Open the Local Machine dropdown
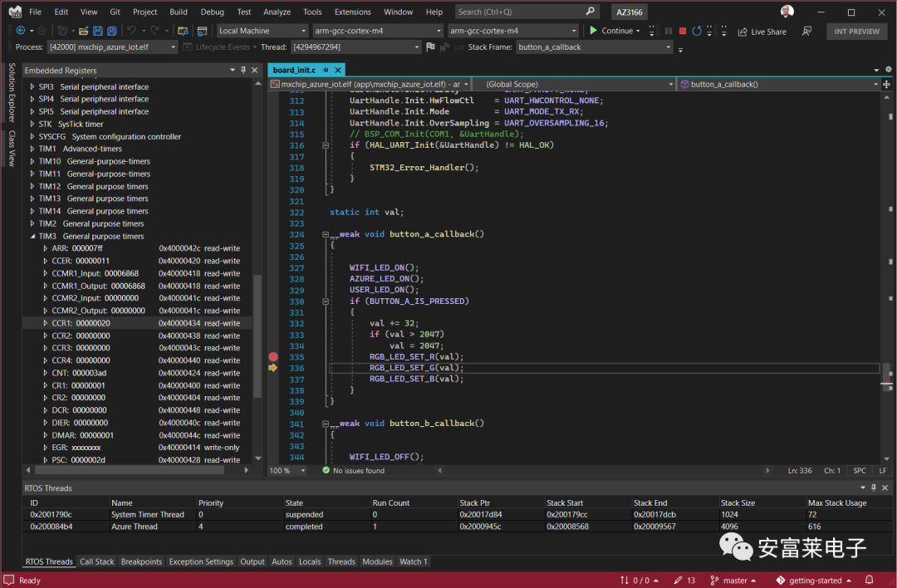Viewport: 897px width, 588px height. pos(262,31)
